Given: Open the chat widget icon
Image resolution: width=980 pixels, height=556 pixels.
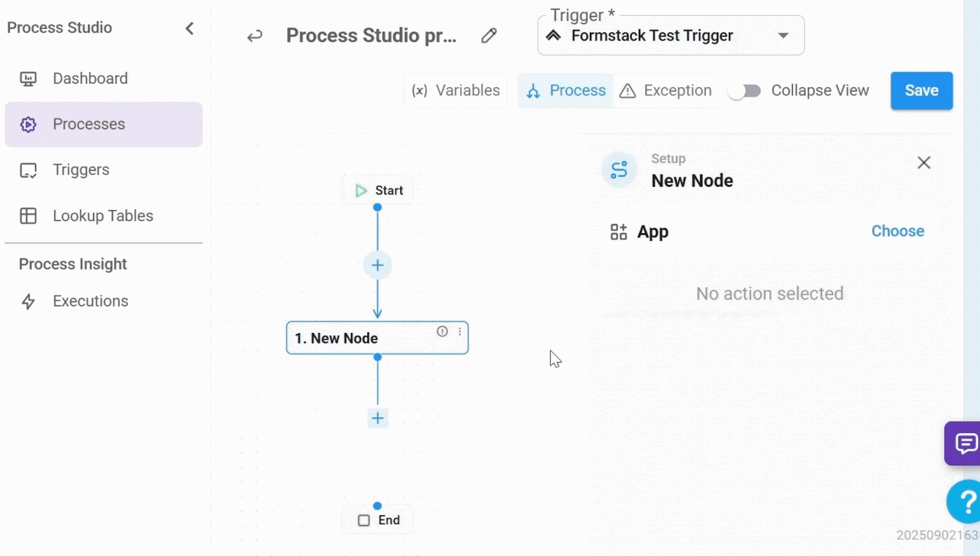Looking at the screenshot, I should [x=966, y=443].
